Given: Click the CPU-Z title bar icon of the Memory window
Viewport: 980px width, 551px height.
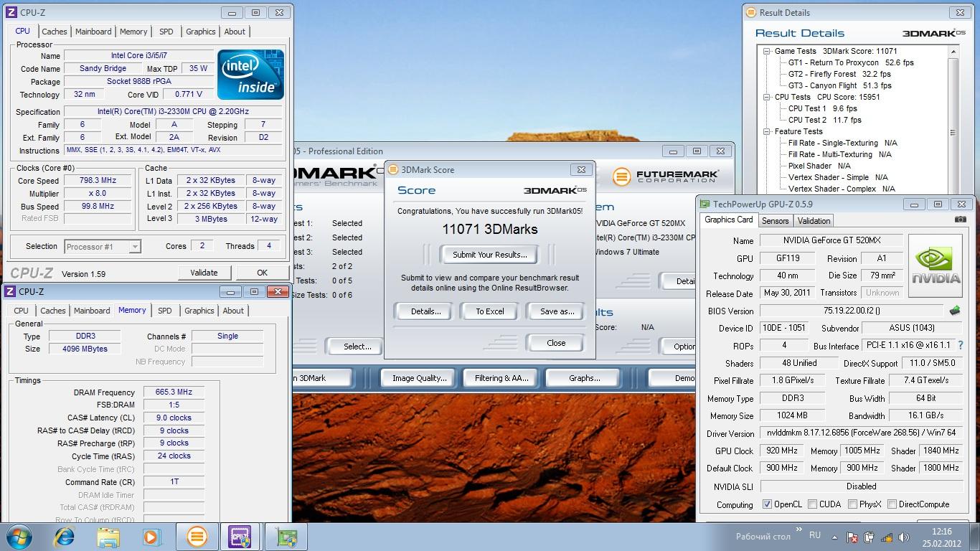Looking at the screenshot, I should click(9, 291).
